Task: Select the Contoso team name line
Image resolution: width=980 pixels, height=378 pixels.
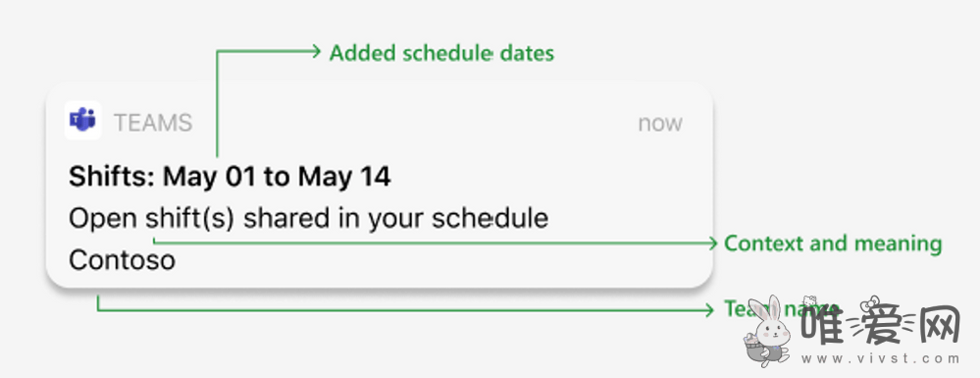Action: [x=122, y=260]
